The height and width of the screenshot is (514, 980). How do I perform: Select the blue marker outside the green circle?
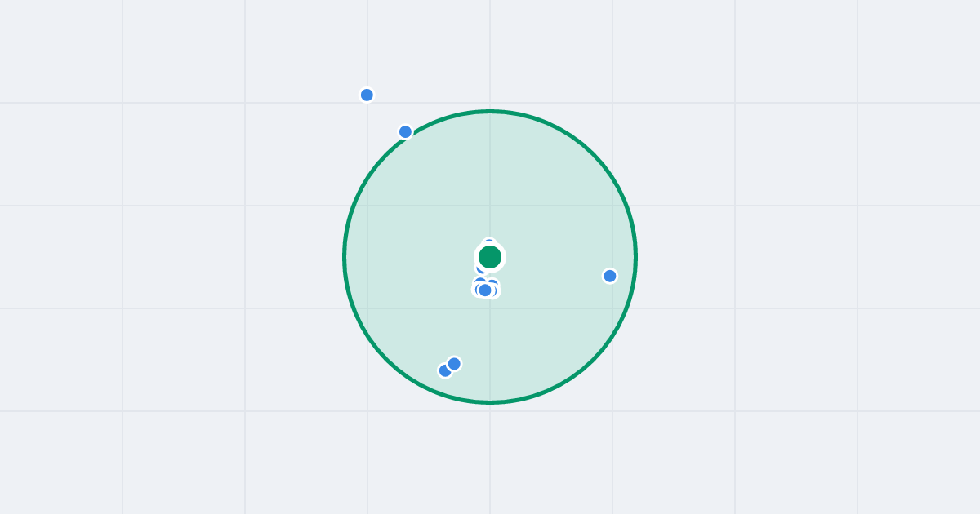pos(367,95)
